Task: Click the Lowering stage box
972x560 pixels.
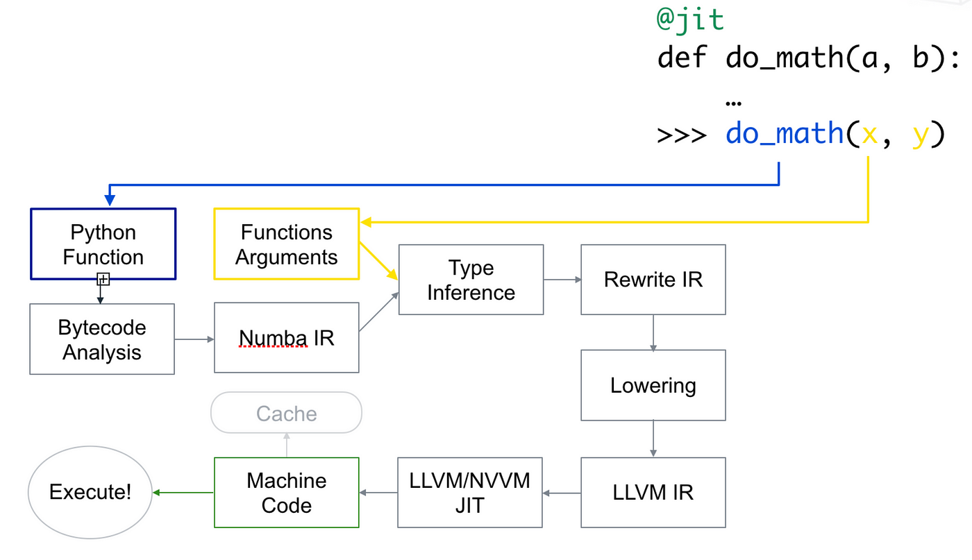Action: 653,385
